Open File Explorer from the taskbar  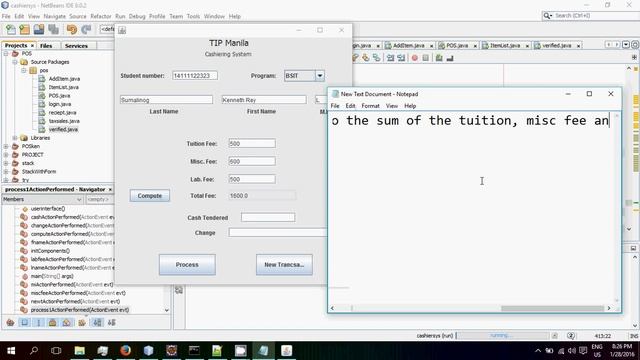point(80,351)
